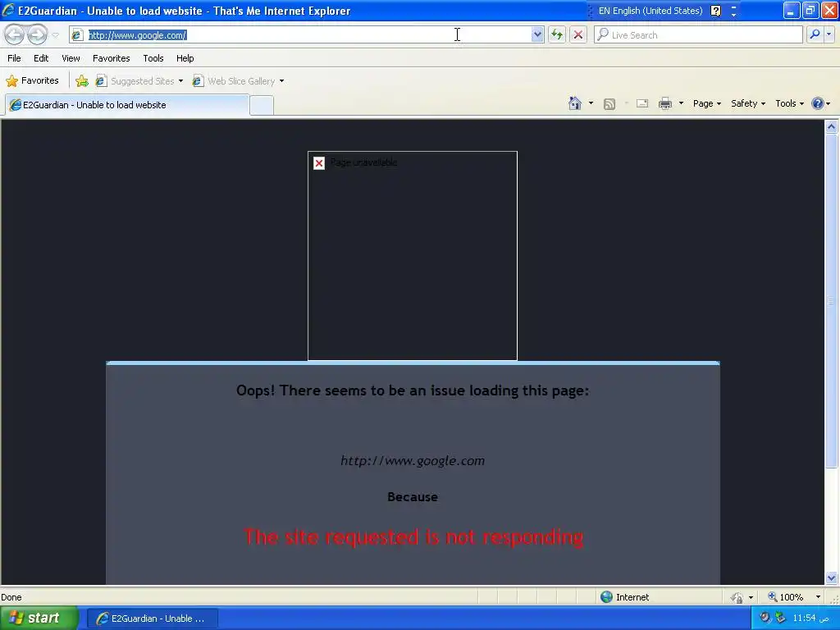
Task: Refresh the page with the green arrows icon
Action: click(x=557, y=34)
